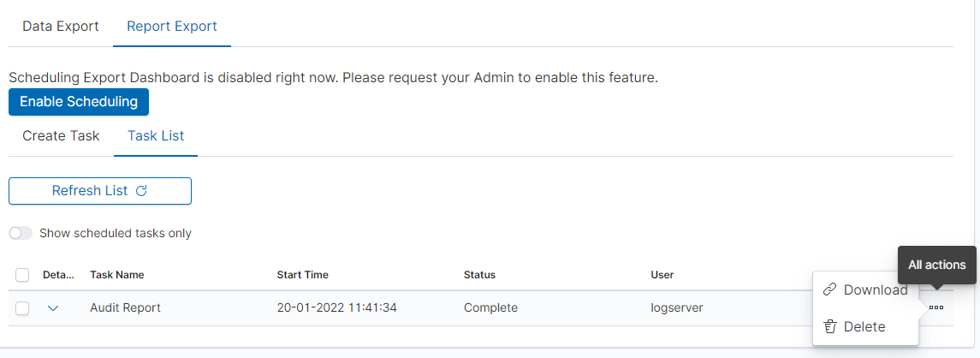This screenshot has height=358, width=980.
Task: Click the Task Name column header
Action: (117, 275)
